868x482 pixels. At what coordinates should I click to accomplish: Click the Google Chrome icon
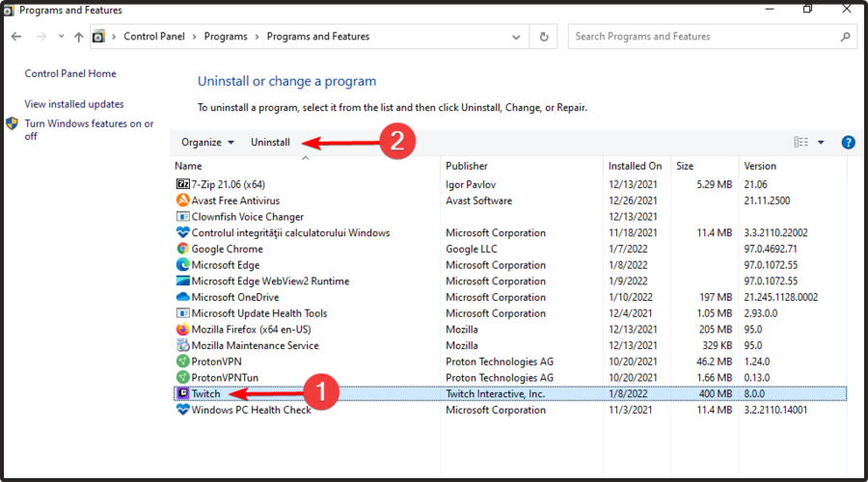(x=182, y=249)
